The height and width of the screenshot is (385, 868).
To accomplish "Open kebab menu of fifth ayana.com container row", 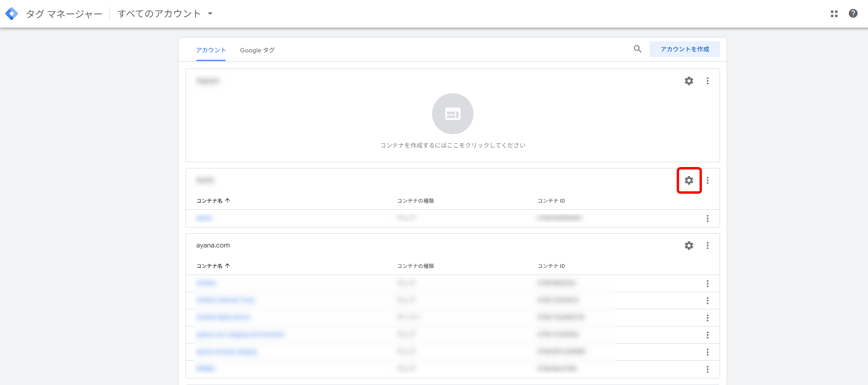I will [x=708, y=352].
